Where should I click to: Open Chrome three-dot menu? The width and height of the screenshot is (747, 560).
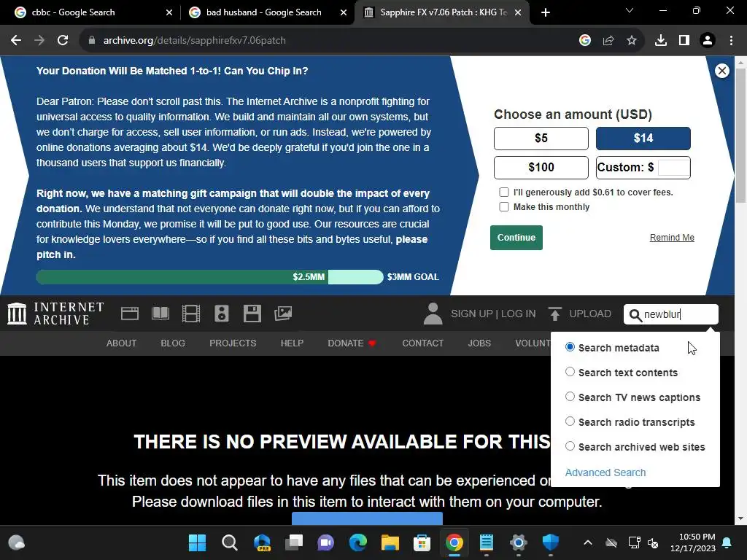click(x=731, y=41)
